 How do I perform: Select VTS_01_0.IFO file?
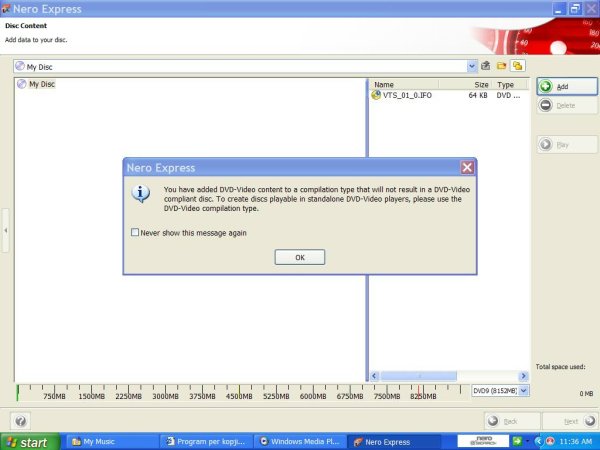coord(407,95)
